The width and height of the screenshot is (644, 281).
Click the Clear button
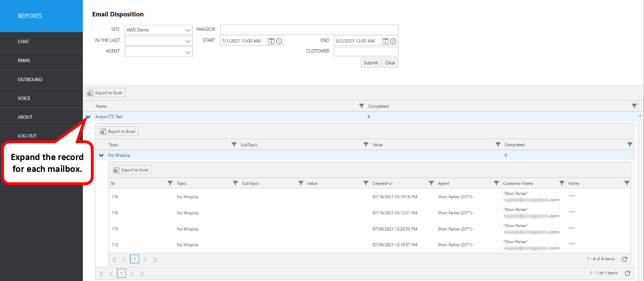click(390, 63)
